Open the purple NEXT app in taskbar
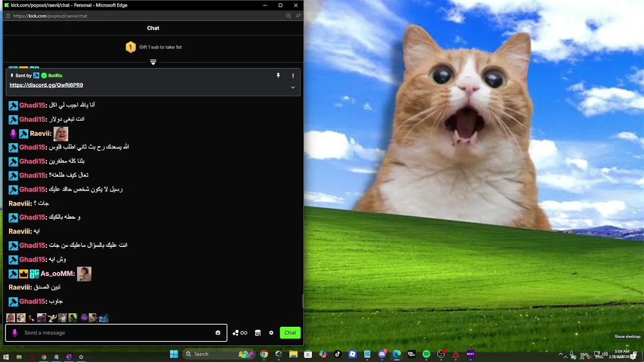This screenshot has height=362, width=644. click(x=470, y=354)
